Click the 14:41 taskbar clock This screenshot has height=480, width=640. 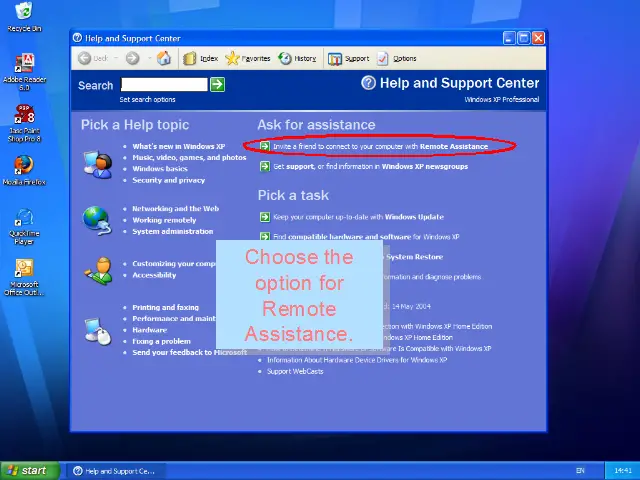[x=622, y=471]
